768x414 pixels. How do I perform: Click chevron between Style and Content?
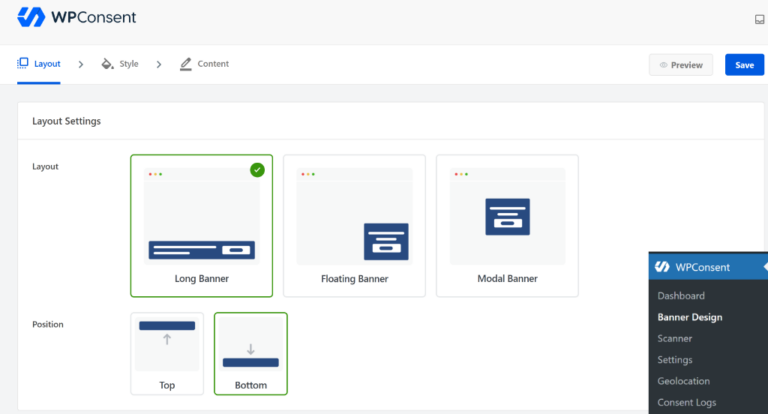(x=159, y=64)
